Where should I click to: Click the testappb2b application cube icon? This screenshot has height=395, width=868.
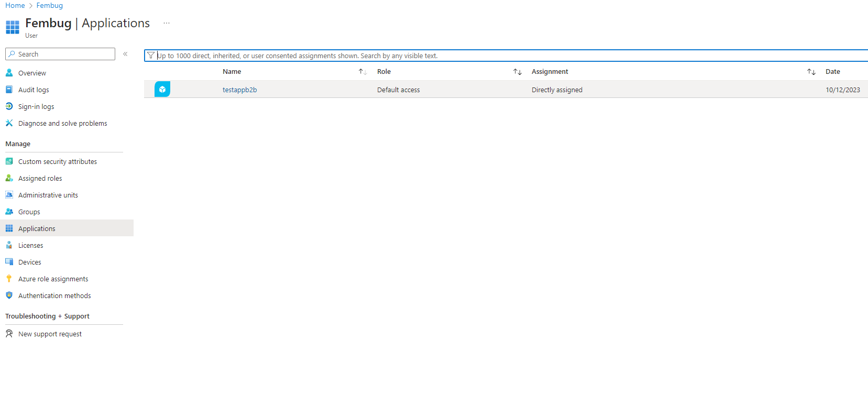tap(162, 90)
